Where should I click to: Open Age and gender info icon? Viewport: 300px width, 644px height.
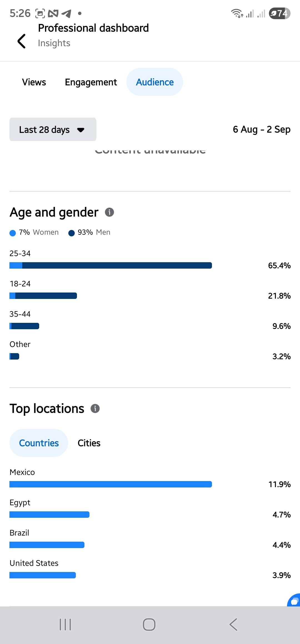pyautogui.click(x=109, y=212)
